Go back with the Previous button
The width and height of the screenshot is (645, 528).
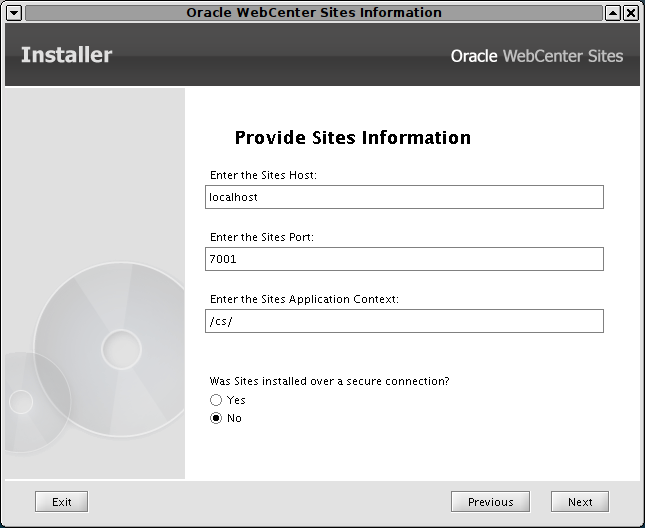click(490, 502)
